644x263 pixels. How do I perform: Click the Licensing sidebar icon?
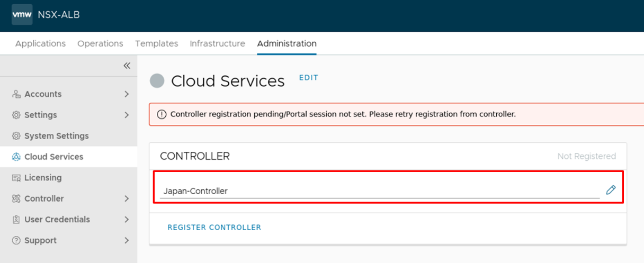pyautogui.click(x=16, y=178)
